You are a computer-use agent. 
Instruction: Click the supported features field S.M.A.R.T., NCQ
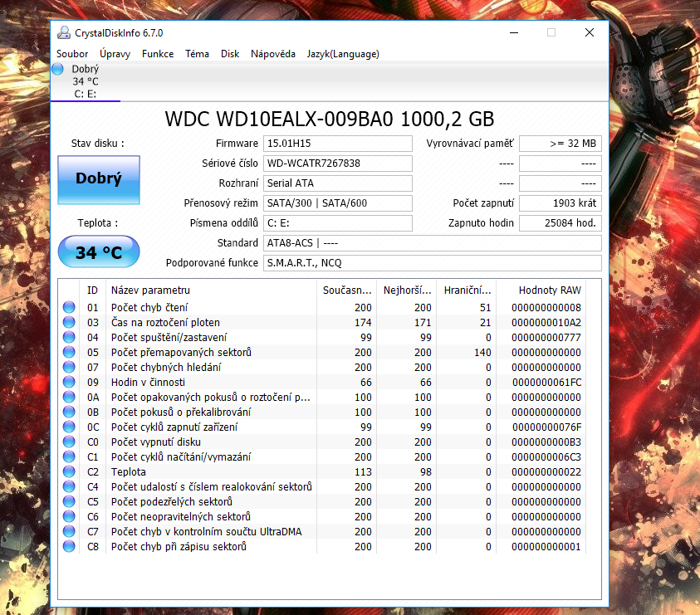pyautogui.click(x=432, y=263)
